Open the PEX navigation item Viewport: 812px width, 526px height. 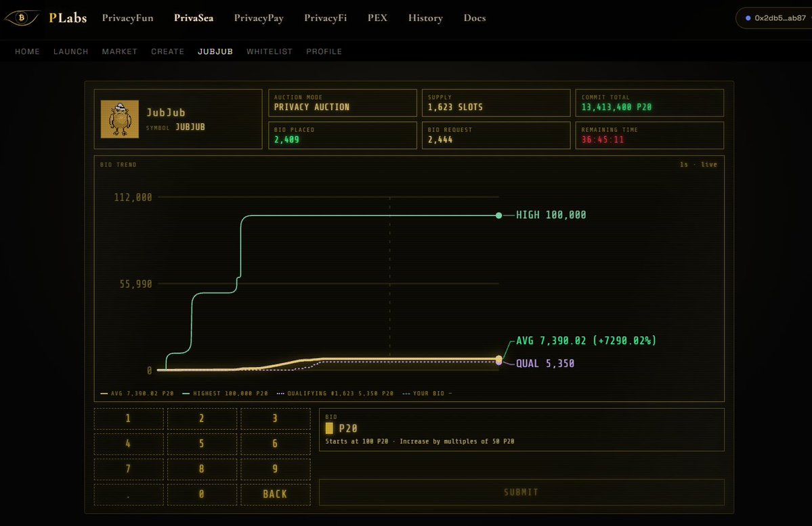377,18
